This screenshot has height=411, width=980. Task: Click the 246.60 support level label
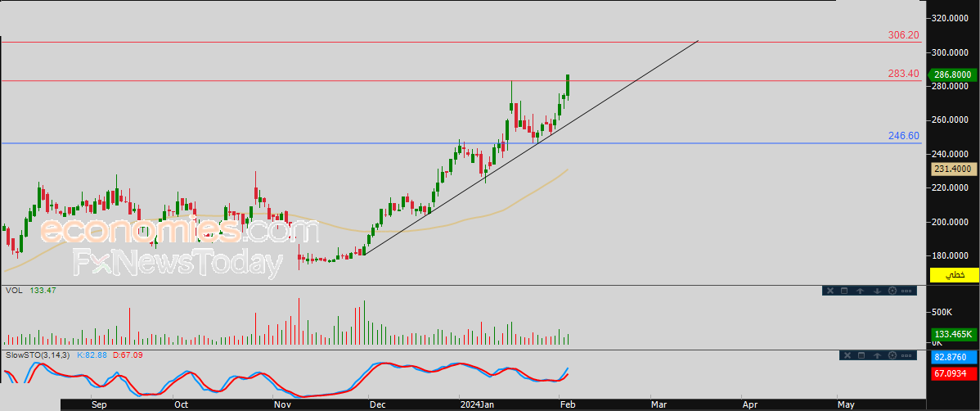pyautogui.click(x=904, y=136)
